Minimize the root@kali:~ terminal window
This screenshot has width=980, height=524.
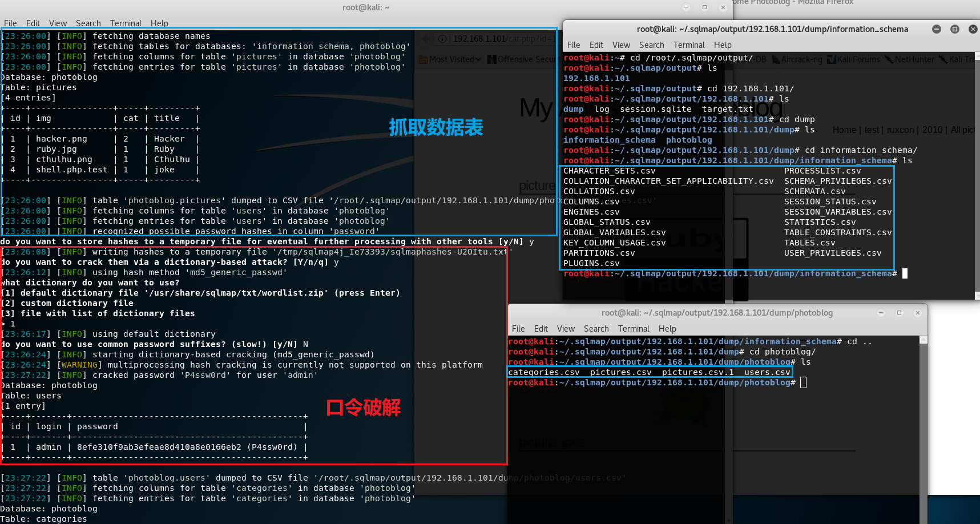coord(686,7)
